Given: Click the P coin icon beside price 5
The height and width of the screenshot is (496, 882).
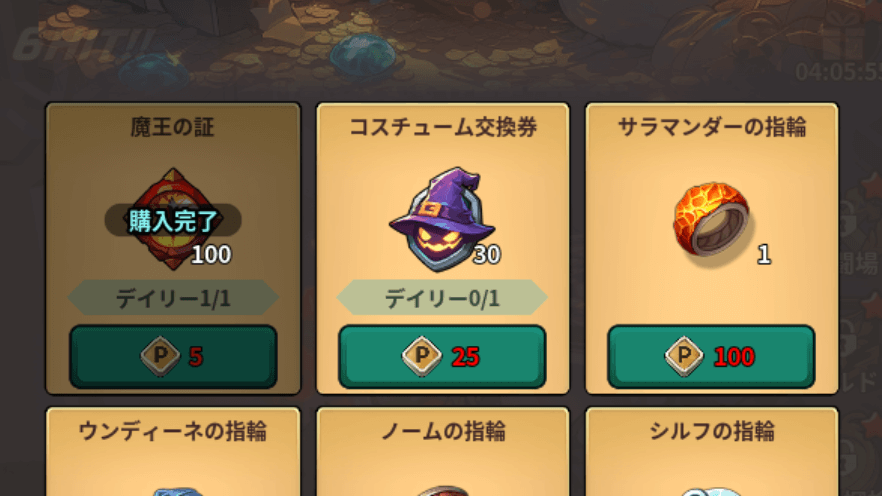Looking at the screenshot, I should 160,355.
